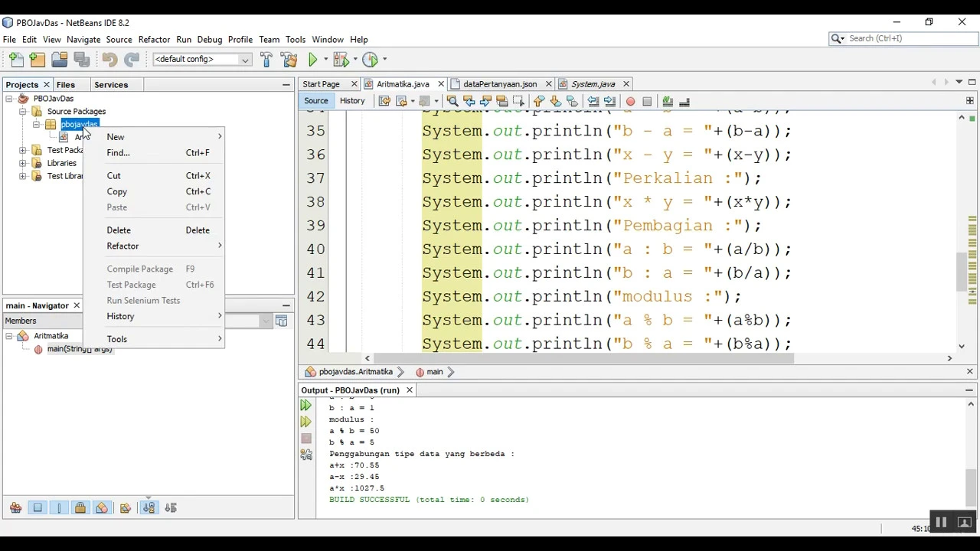
Task: Click the Debug Project toolbar icon
Action: [x=341, y=59]
